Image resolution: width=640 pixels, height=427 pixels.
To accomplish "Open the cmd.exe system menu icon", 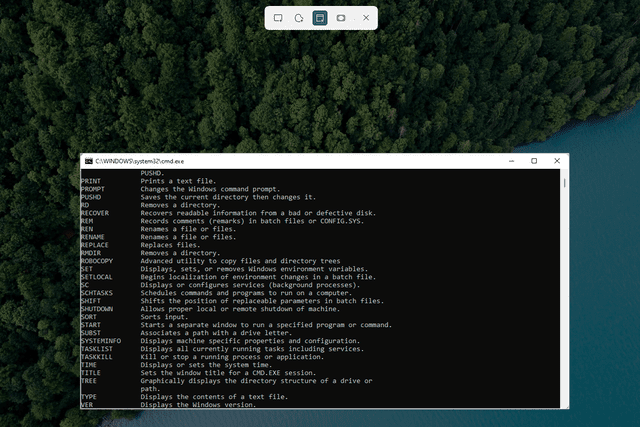I will click(89, 161).
